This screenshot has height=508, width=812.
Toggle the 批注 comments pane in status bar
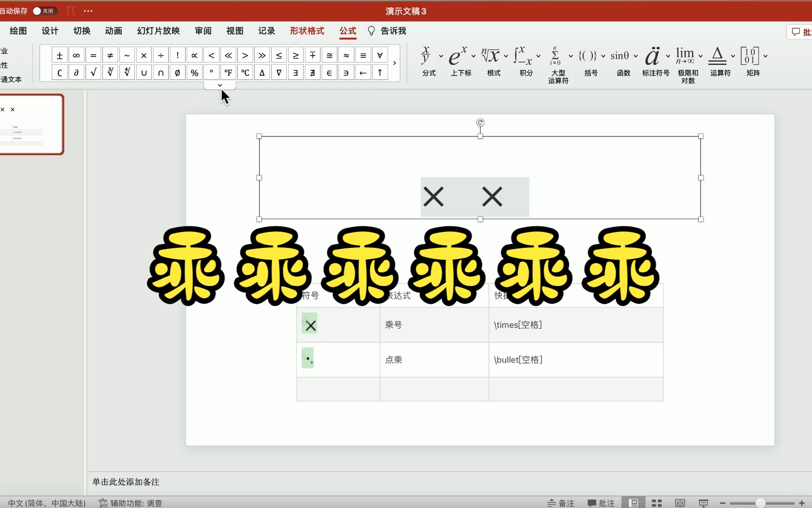pyautogui.click(x=601, y=503)
